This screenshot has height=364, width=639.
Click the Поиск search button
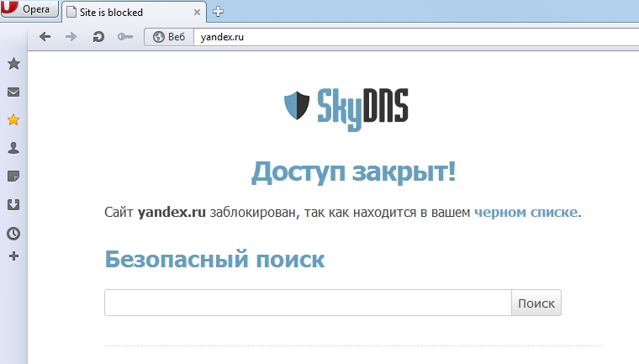pyautogui.click(x=536, y=303)
